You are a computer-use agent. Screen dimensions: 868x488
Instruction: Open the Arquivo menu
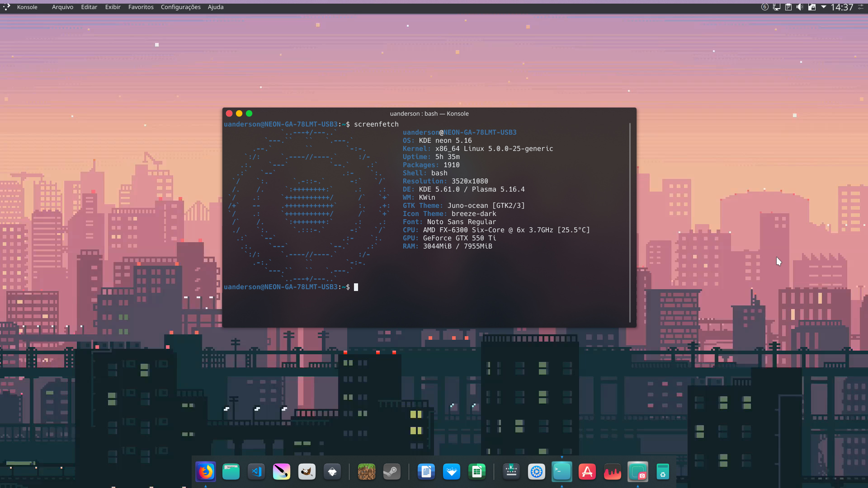(62, 7)
